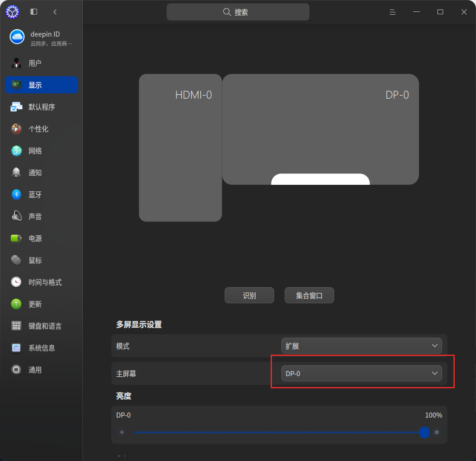Click the 蓝牙 sidebar label
The width and height of the screenshot is (476, 461).
(35, 195)
